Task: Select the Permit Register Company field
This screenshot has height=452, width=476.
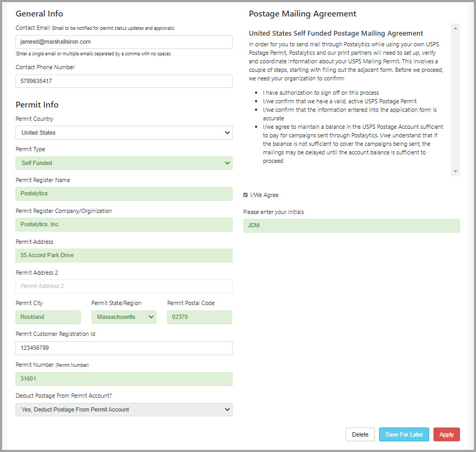Action: click(x=124, y=225)
